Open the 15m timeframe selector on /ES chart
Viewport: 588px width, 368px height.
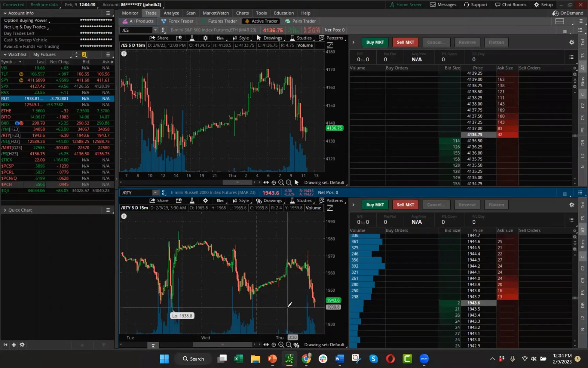(x=220, y=38)
